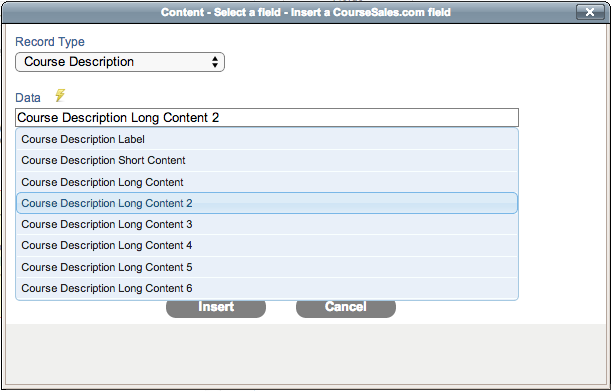Open the Course Description record type dropdown
Screen dimensions: 613x391
click(120, 62)
